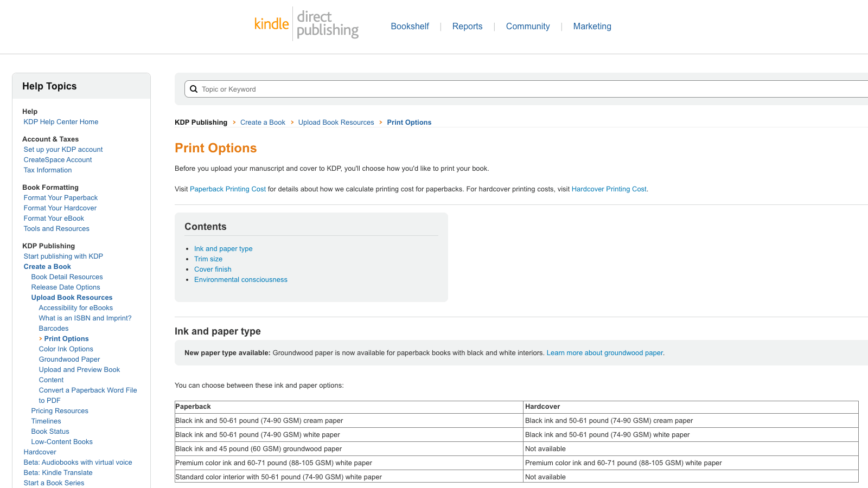Open Hardcover Printing Cost link
The height and width of the screenshot is (488, 868).
tap(609, 189)
